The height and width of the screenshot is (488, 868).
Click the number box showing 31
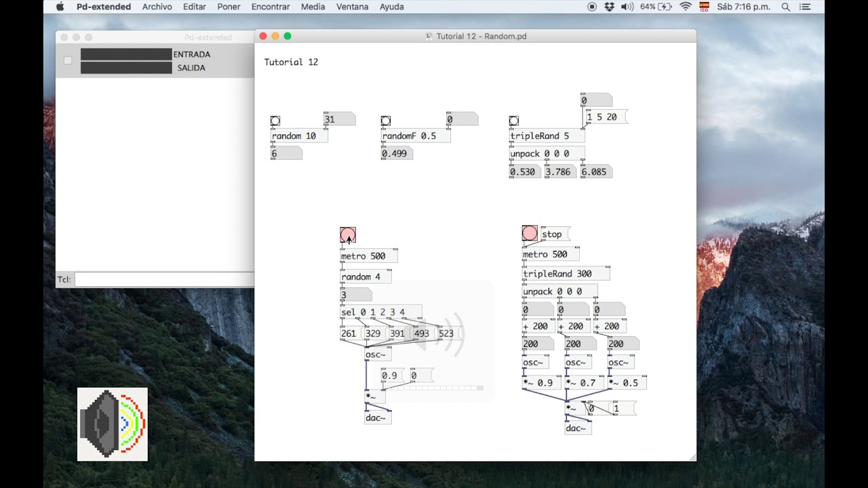pyautogui.click(x=339, y=119)
